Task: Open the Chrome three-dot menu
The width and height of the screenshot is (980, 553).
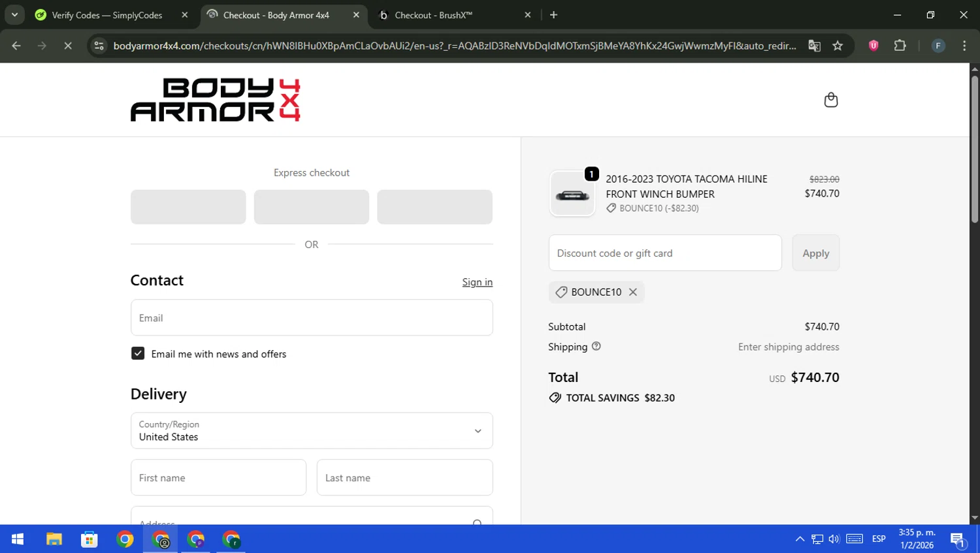Action: click(964, 46)
